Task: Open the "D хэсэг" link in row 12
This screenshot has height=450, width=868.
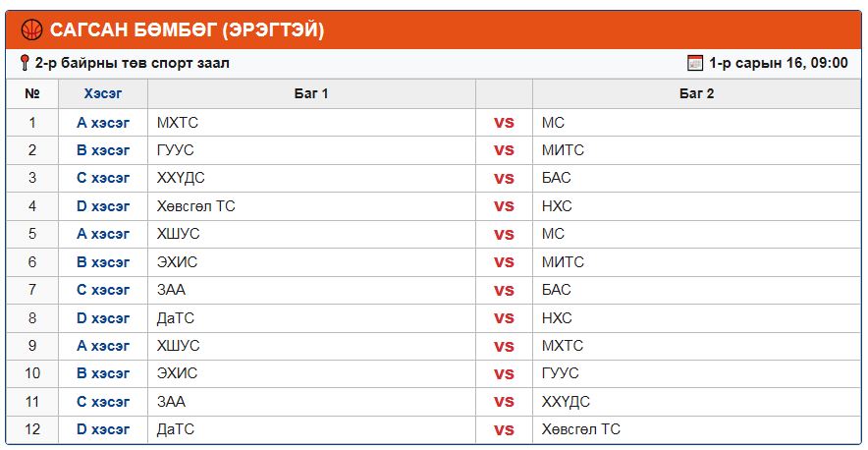Action: [103, 429]
